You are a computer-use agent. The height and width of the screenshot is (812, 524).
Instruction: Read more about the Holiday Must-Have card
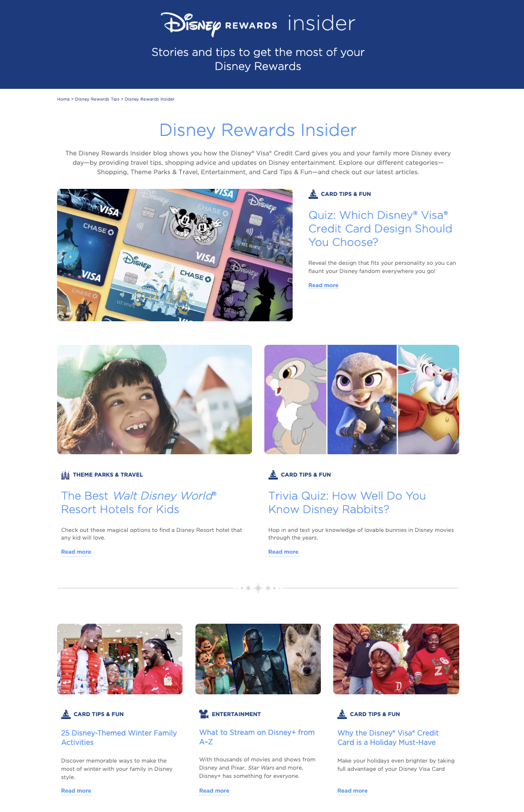click(x=352, y=791)
